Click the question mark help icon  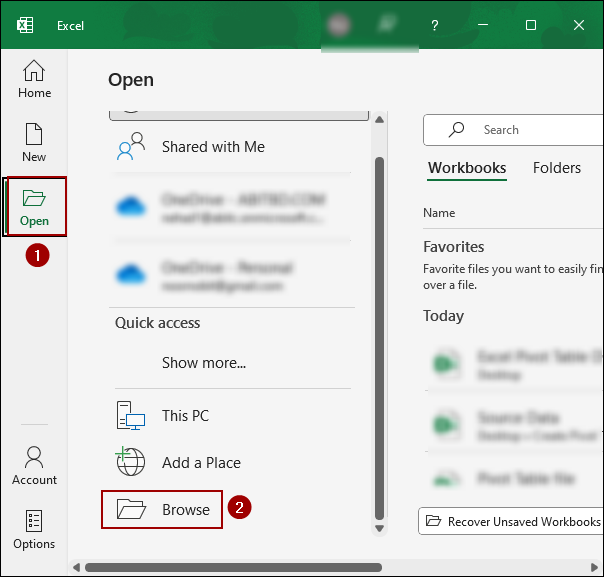(434, 25)
